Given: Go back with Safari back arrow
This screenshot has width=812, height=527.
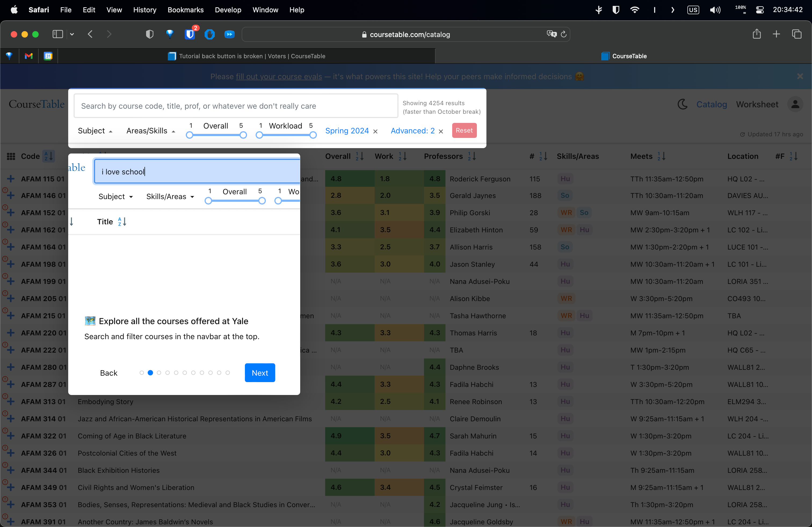Looking at the screenshot, I should (x=90, y=34).
